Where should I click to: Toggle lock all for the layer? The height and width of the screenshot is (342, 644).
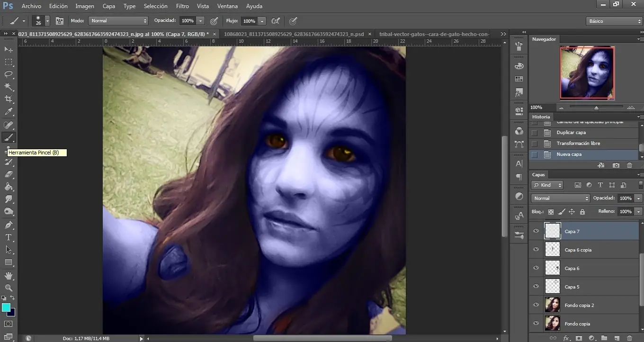pyautogui.click(x=582, y=212)
